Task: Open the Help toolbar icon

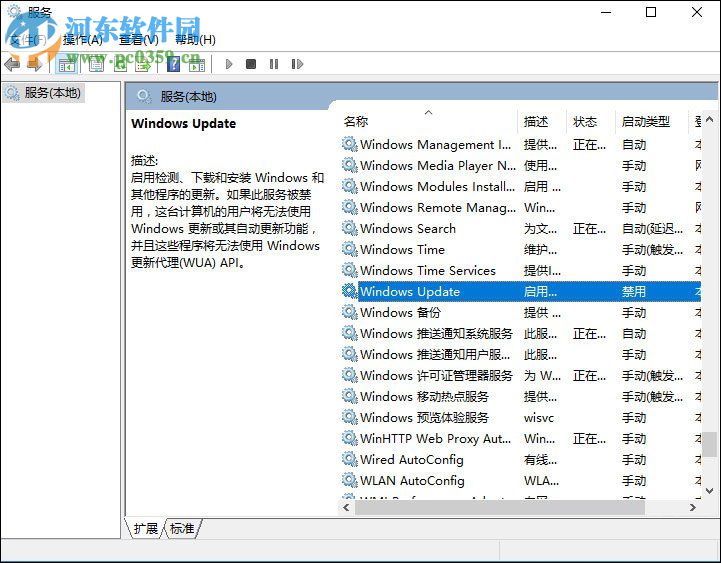Action: 173,64
